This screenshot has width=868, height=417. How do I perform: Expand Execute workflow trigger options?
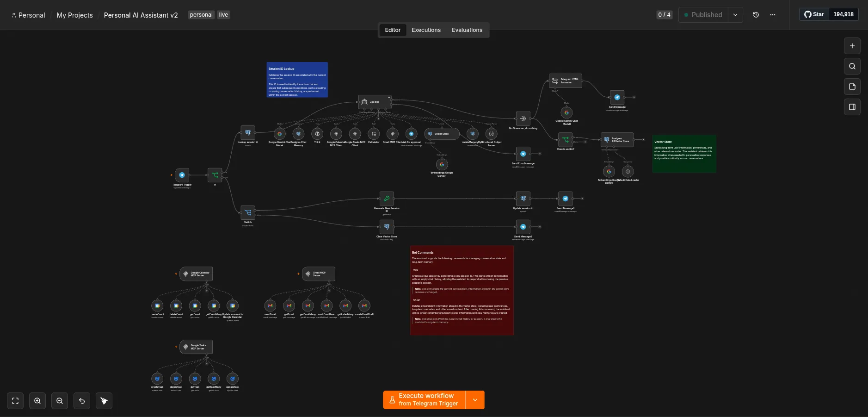click(475, 400)
